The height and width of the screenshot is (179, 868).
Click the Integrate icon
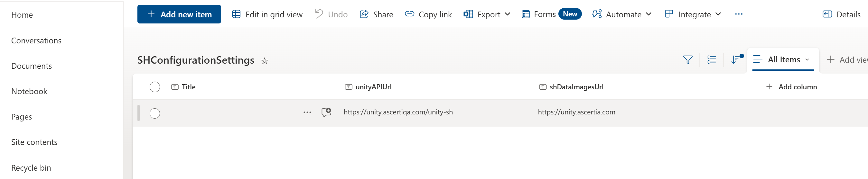668,13
